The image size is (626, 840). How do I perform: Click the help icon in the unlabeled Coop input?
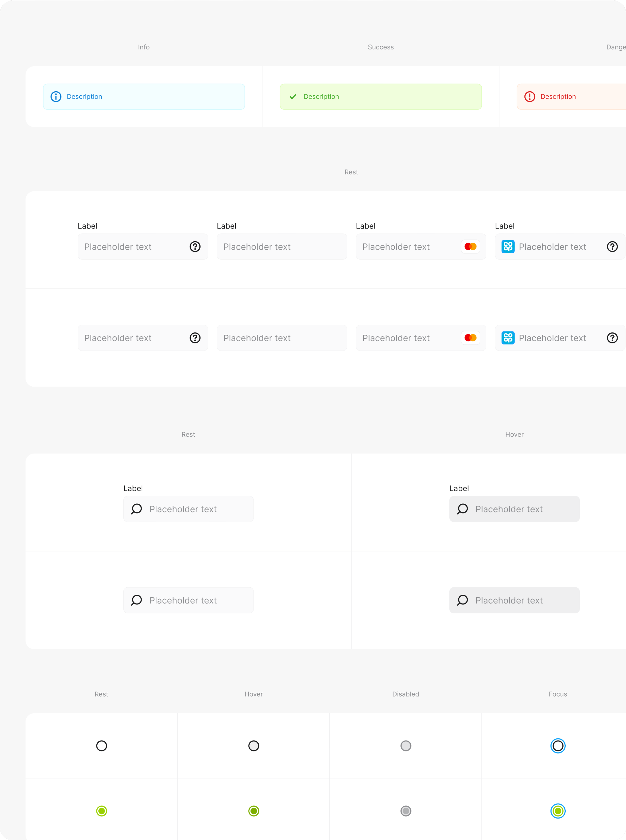click(612, 338)
